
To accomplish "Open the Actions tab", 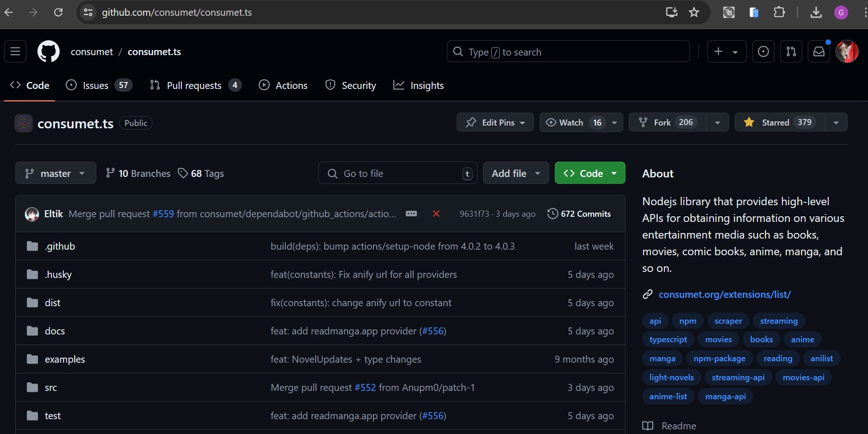I will click(283, 86).
